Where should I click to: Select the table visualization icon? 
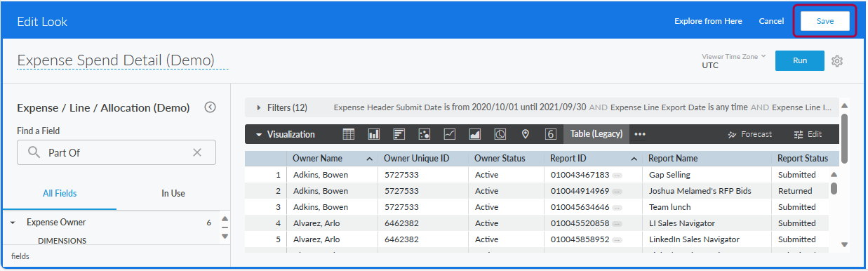[348, 134]
